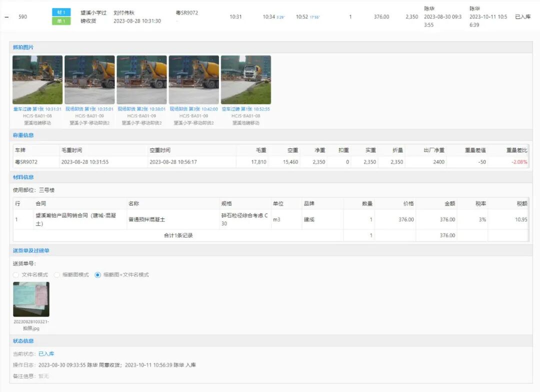Open the 空车过磅 10:52:55 capture thumbnail

click(x=245, y=79)
